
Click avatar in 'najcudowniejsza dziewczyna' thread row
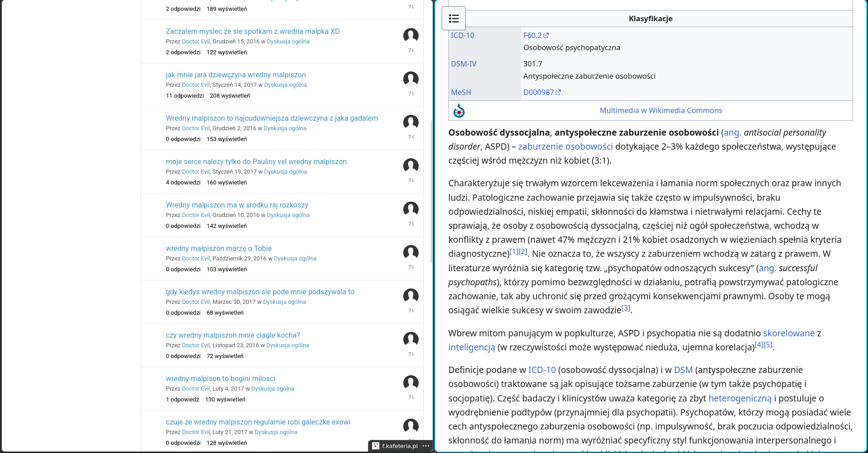[411, 123]
